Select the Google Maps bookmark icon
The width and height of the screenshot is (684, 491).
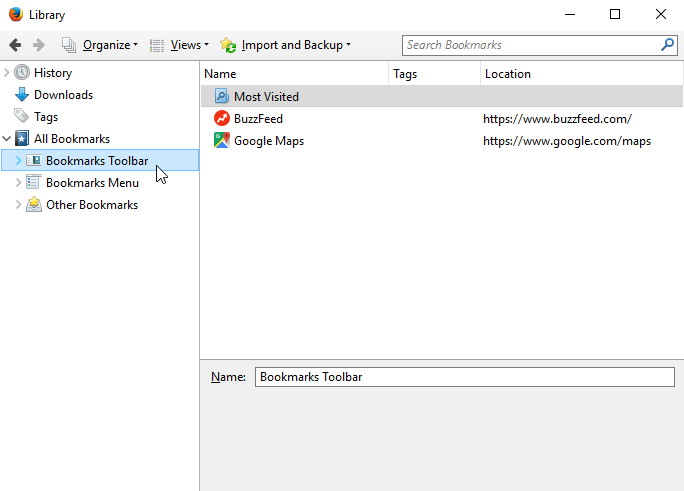[x=221, y=141]
